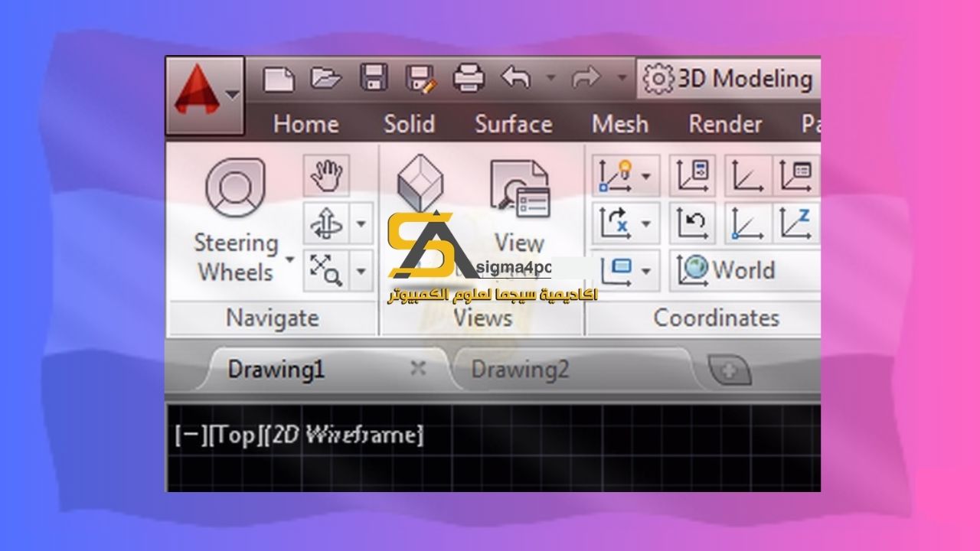
Task: Click the UCS Previous icon
Action: (694, 223)
